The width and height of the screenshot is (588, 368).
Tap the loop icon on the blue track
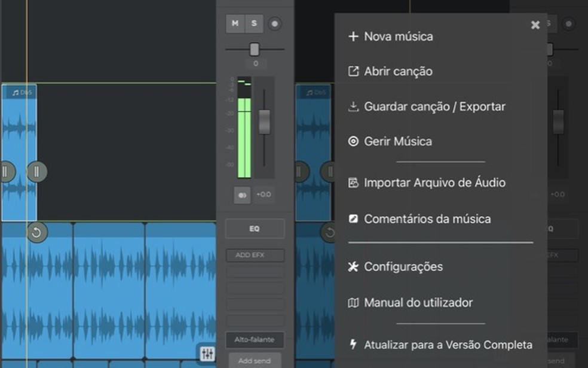(x=36, y=233)
